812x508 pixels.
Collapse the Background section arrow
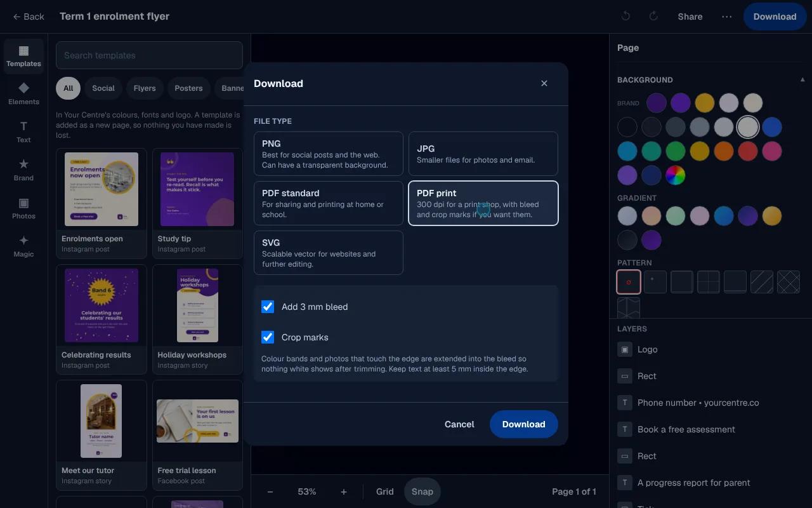click(x=802, y=79)
